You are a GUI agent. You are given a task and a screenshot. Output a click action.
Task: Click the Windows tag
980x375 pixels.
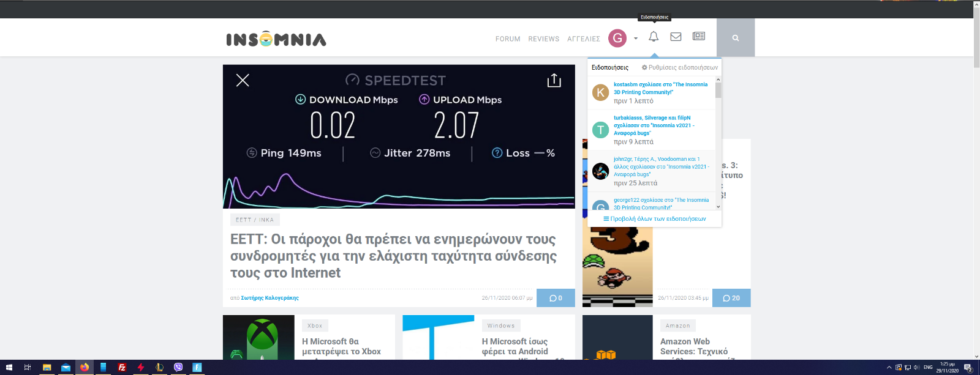501,325
